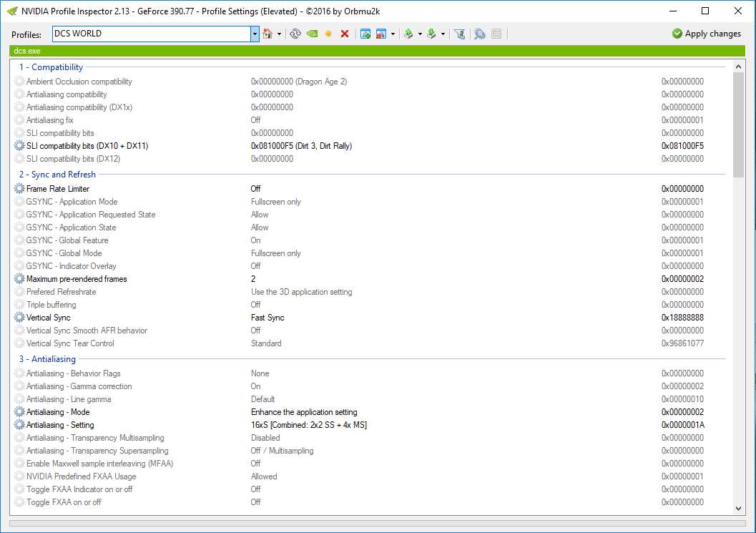This screenshot has width=756, height=533.
Task: Click the hex value 0x0000001A
Action: (x=683, y=425)
